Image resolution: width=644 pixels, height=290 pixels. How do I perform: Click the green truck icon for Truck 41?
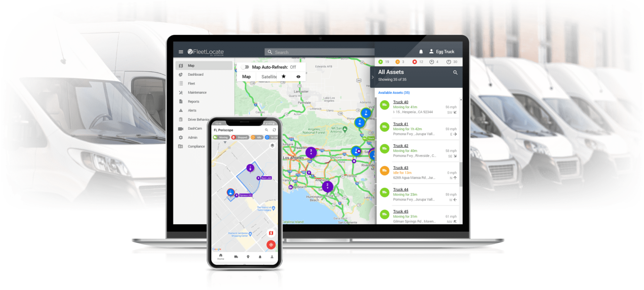tap(384, 127)
